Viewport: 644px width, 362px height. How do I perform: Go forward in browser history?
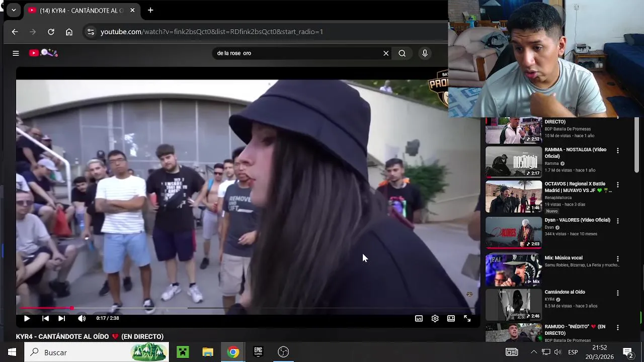click(x=33, y=32)
